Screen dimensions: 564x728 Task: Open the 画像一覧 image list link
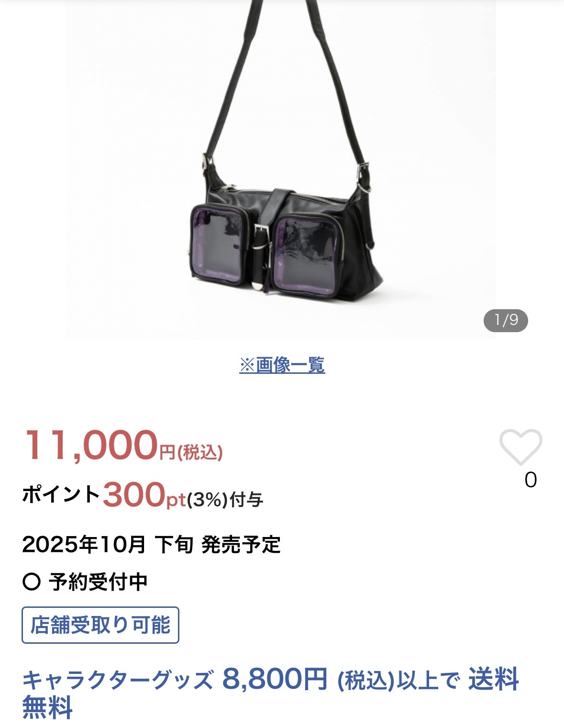tap(282, 365)
